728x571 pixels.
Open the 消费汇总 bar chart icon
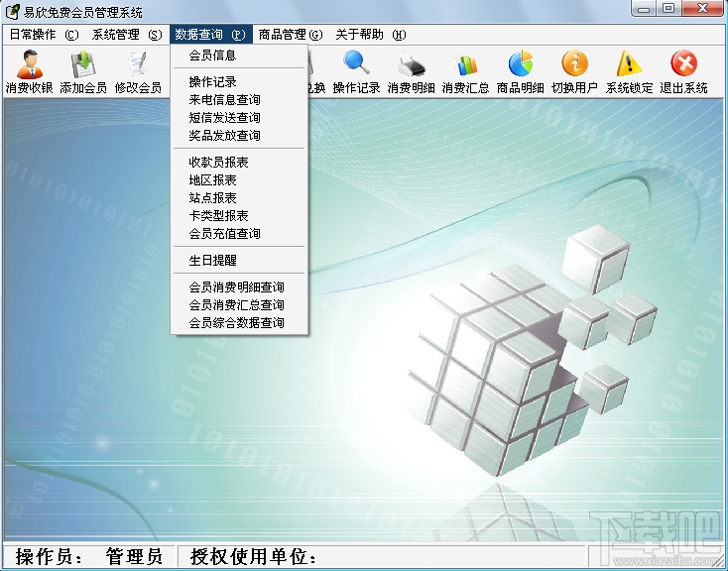466,71
